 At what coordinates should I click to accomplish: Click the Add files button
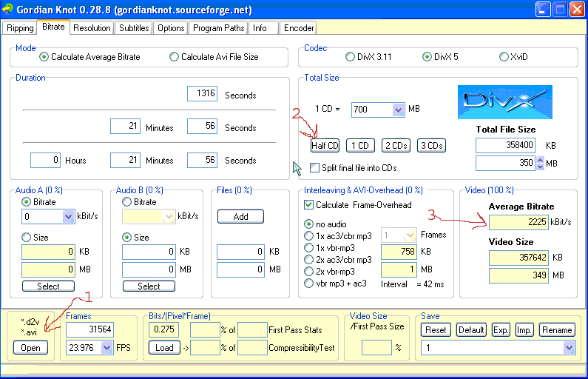(x=240, y=216)
